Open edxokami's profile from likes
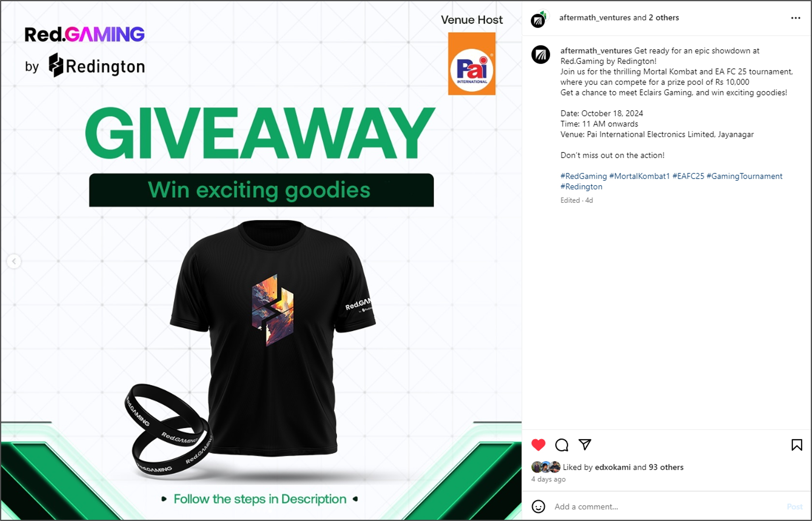This screenshot has width=812, height=521. (x=612, y=467)
